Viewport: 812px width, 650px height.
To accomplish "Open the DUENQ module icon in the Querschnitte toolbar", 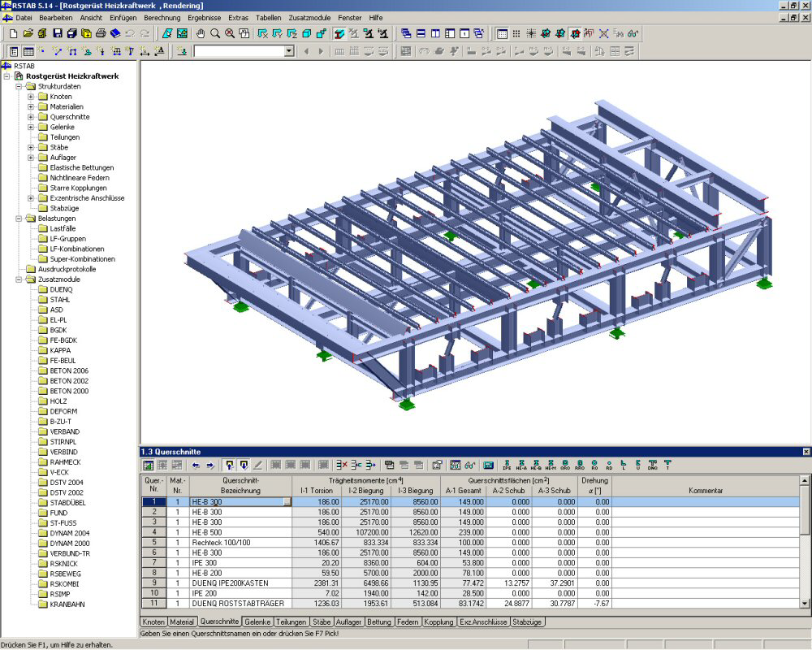I will pos(488,465).
